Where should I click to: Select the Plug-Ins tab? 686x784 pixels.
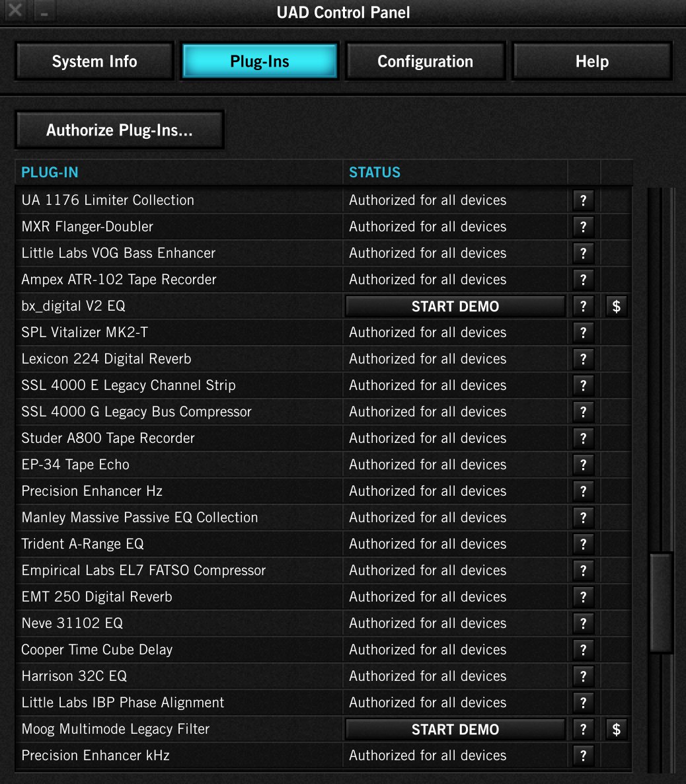tap(260, 61)
